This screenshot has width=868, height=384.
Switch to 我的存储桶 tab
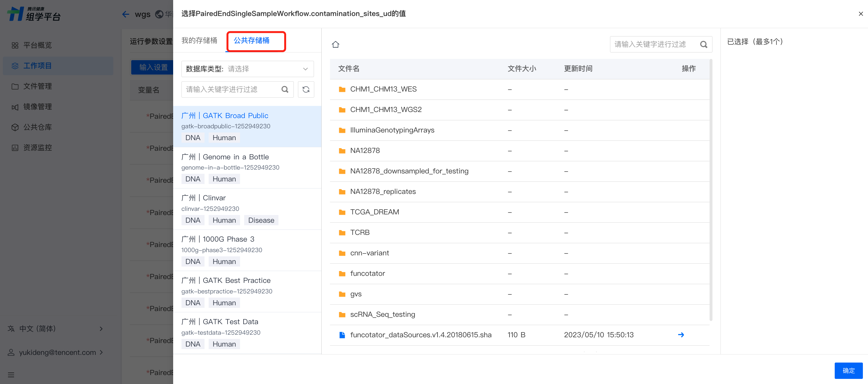click(199, 40)
